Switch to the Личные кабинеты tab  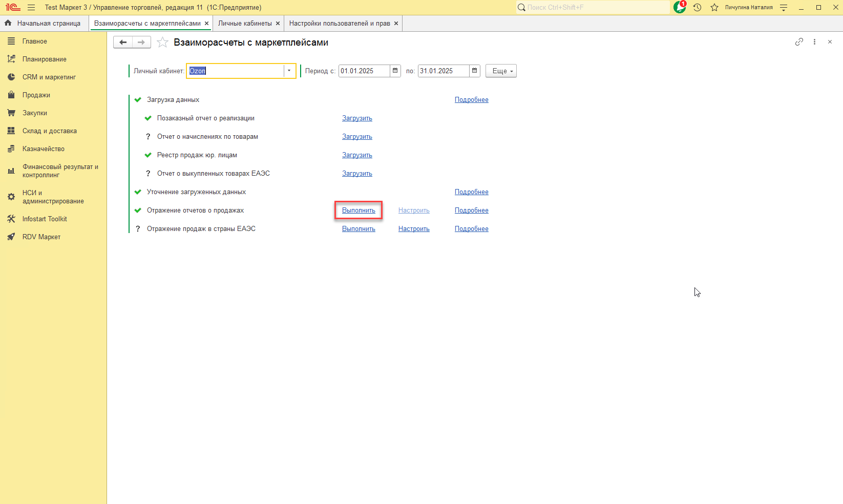245,24
